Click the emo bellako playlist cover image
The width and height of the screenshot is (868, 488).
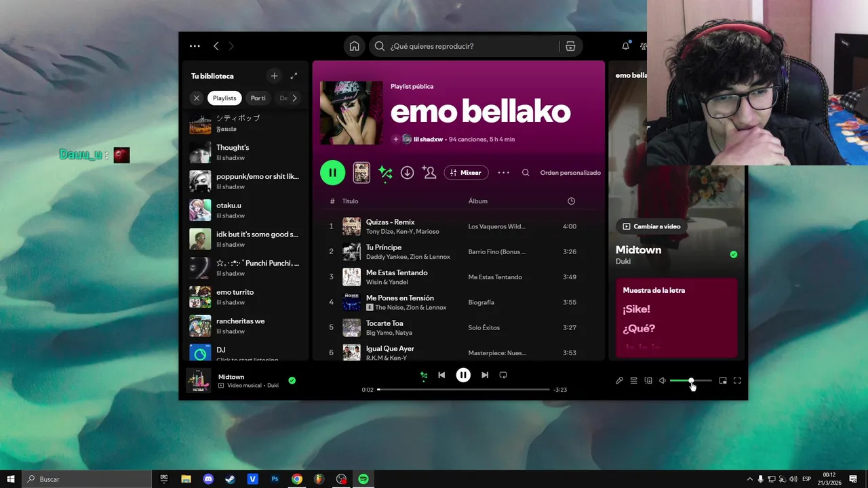[351, 113]
